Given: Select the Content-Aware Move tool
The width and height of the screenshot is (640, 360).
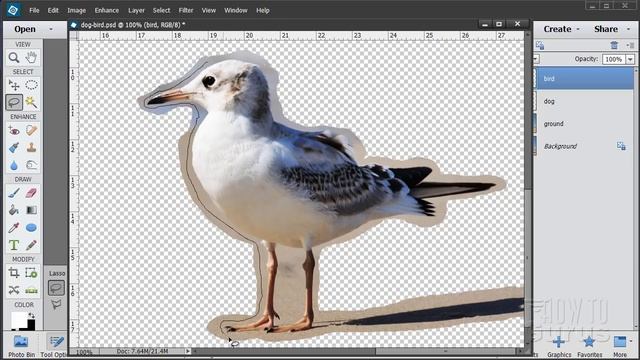Looking at the screenshot, I should click(x=14, y=290).
